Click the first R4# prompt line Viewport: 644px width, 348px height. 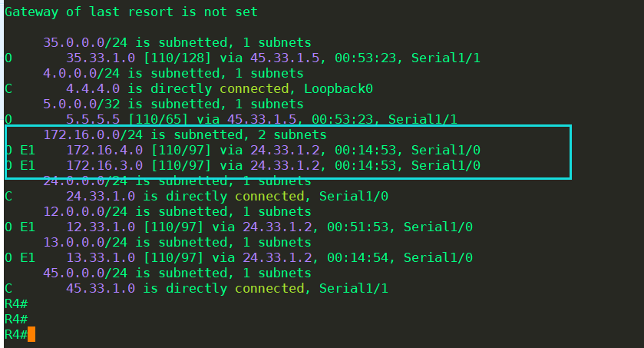tap(16, 303)
